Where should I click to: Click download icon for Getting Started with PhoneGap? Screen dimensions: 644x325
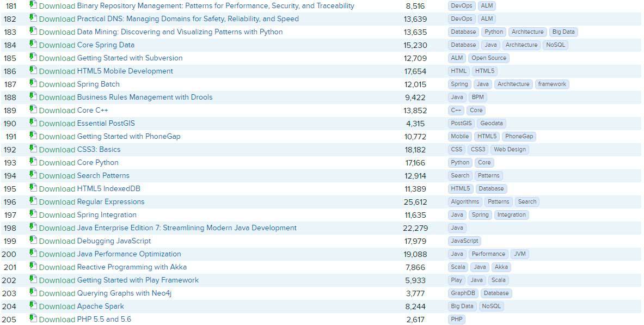[33, 136]
